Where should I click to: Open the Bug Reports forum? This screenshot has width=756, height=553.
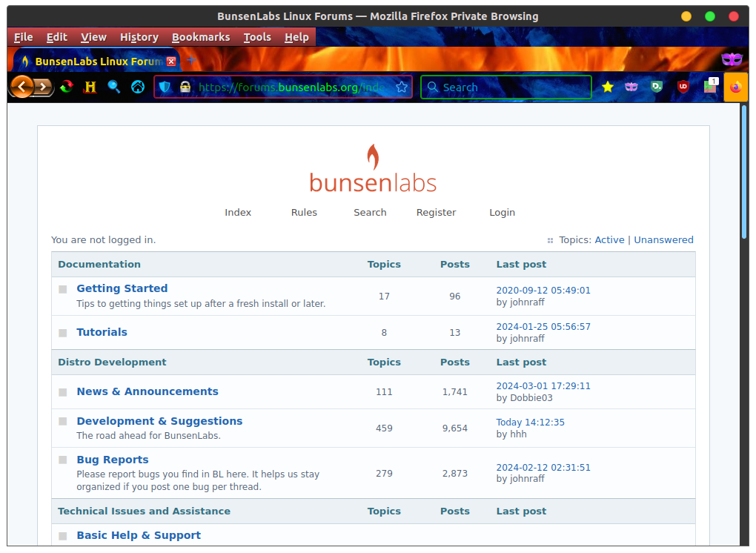[113, 460]
